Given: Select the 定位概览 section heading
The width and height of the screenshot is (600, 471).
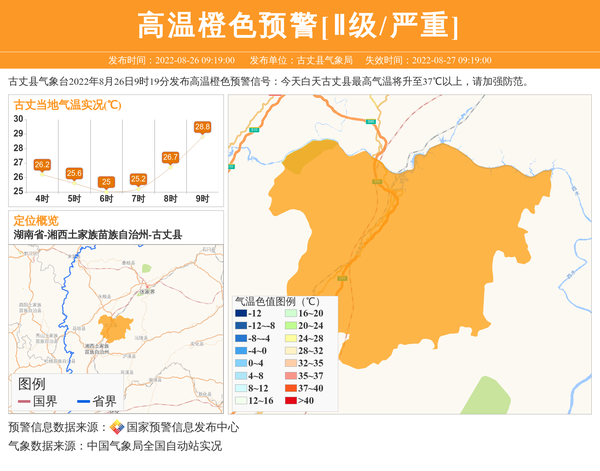Looking at the screenshot, I should (x=36, y=220).
